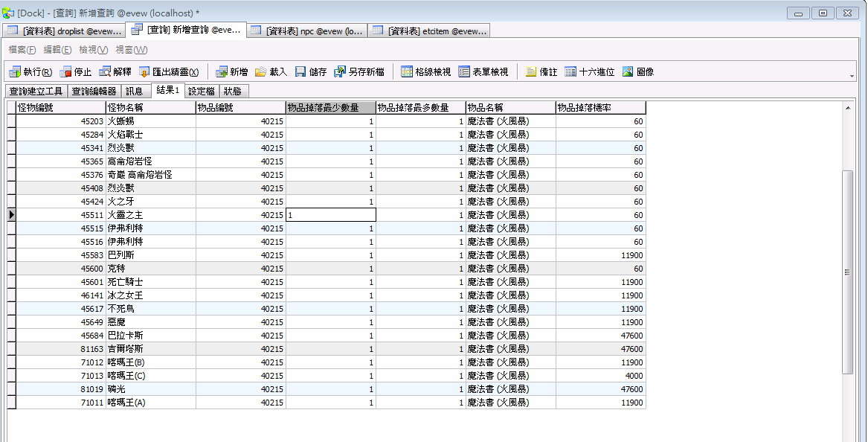Click the current row marker for 火靈之主
Screen dimensions: 868x442
tap(12, 215)
